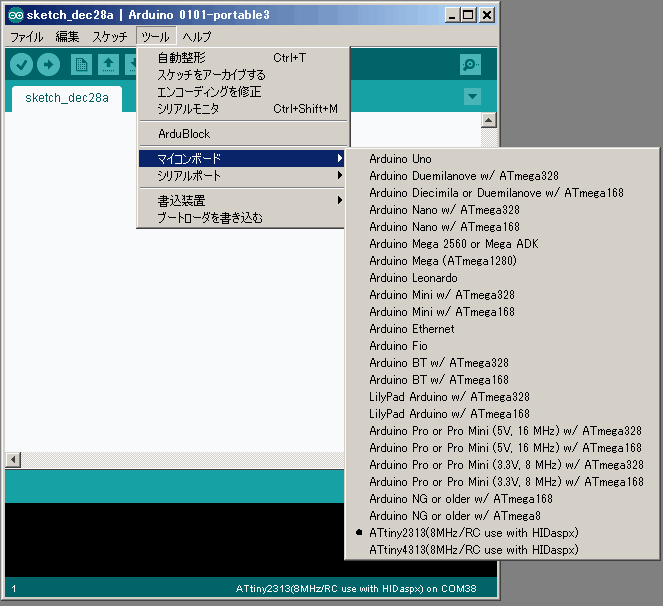Viewport: 663px width, 606px height.
Task: Click the Open sketch up-arrow icon
Action: pyautogui.click(x=108, y=65)
